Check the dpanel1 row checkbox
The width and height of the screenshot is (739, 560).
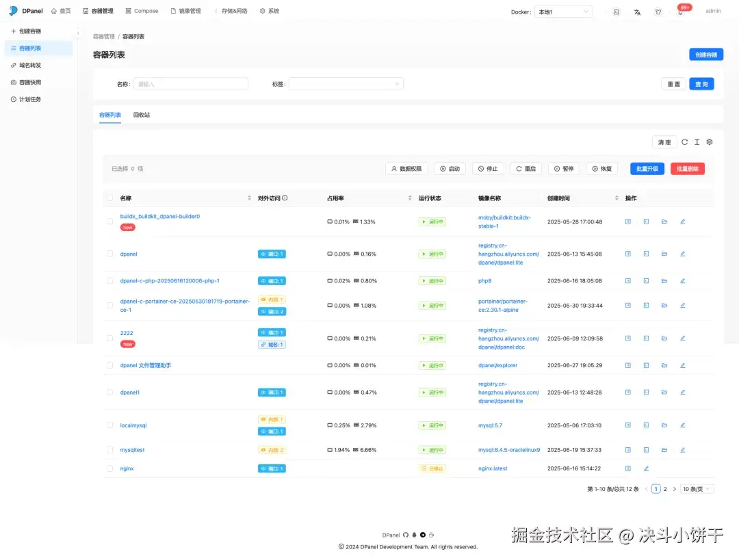coord(109,392)
